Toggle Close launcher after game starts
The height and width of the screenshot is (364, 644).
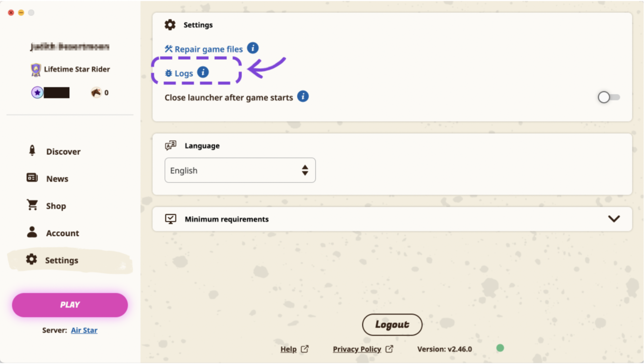pos(608,97)
